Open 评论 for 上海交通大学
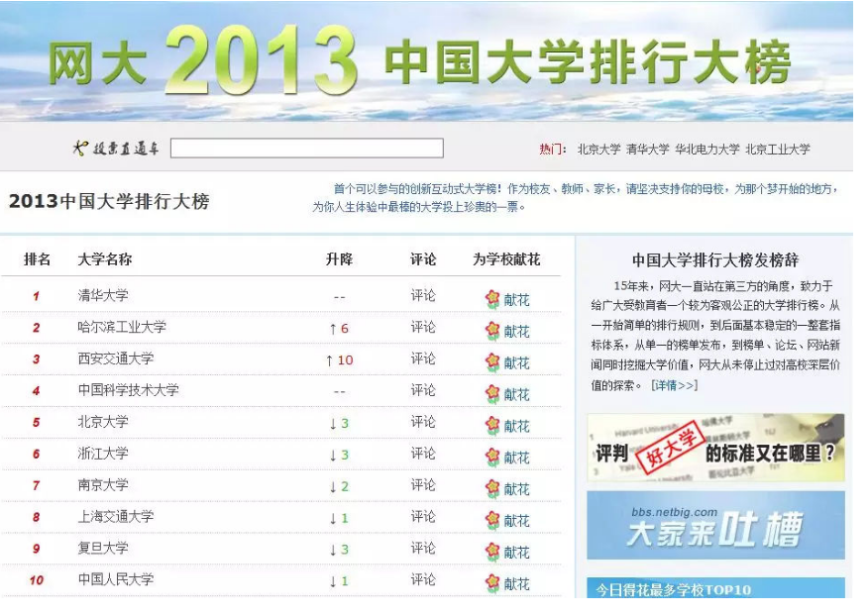The height and width of the screenshot is (614, 868). [423, 517]
